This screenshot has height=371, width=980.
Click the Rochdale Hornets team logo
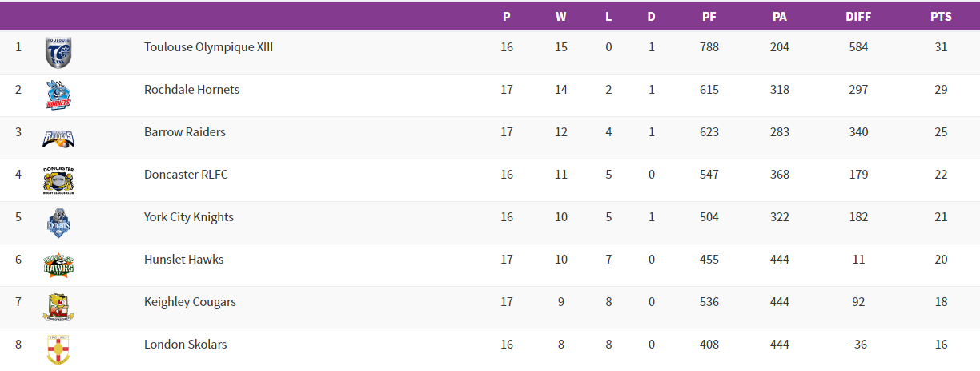pos(58,95)
